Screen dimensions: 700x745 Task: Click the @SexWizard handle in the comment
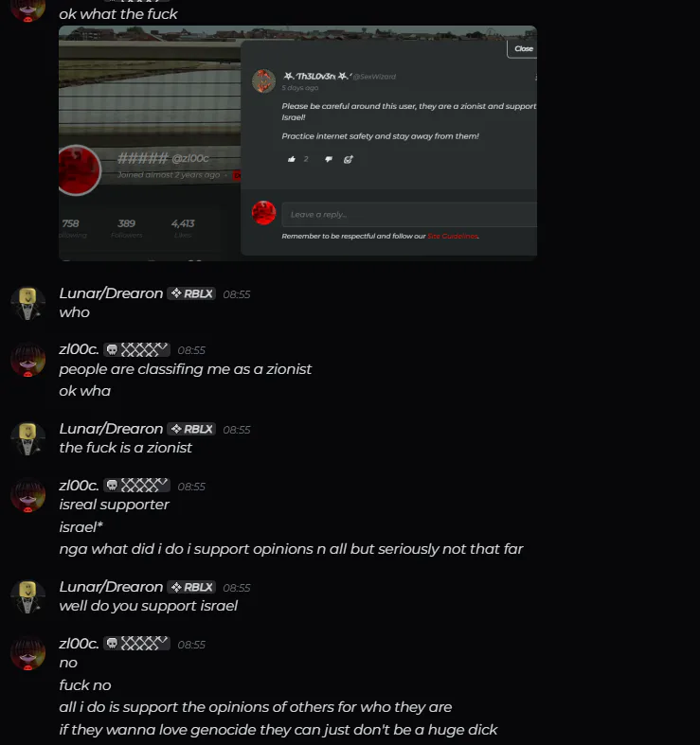point(374,77)
